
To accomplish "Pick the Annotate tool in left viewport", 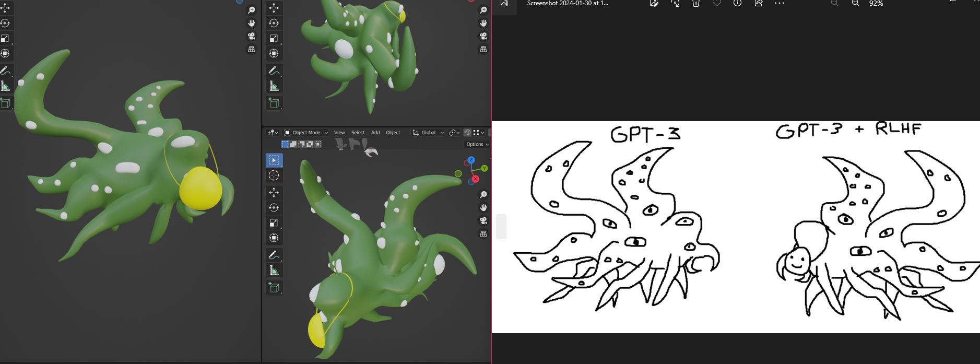I will click(x=5, y=71).
